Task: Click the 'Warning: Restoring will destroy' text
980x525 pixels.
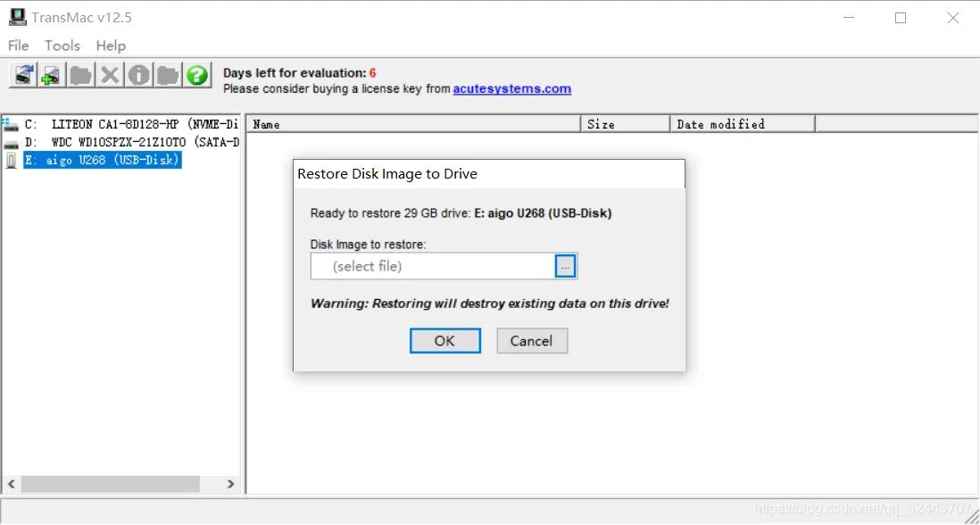Action: 490,304
